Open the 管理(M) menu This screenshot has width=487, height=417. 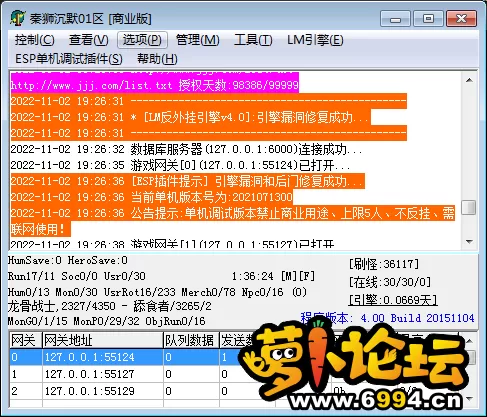tap(197, 40)
